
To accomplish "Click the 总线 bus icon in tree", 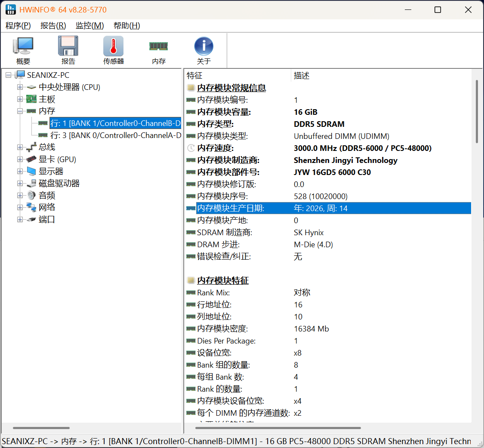I will (x=31, y=147).
